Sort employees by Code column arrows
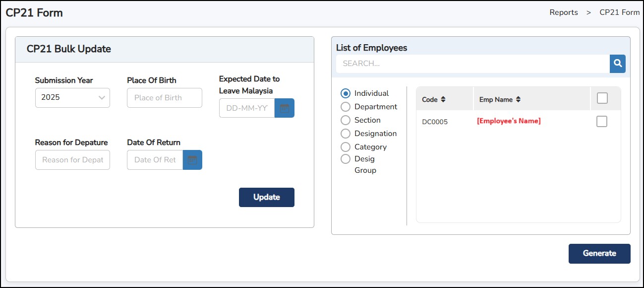This screenshot has width=644, height=288. (443, 99)
